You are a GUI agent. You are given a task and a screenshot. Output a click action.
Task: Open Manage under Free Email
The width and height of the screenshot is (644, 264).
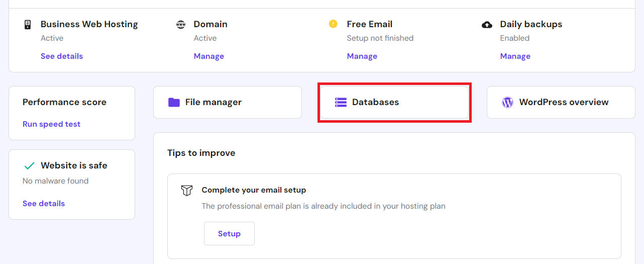point(362,56)
